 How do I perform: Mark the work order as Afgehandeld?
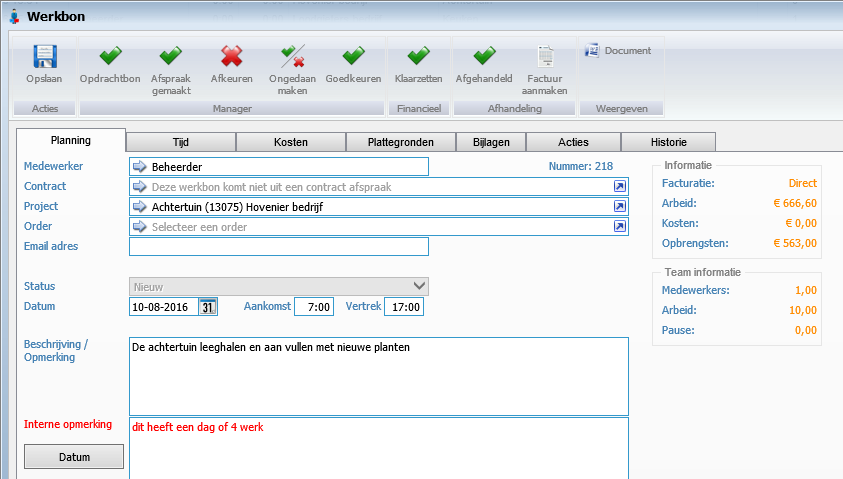pos(484,57)
